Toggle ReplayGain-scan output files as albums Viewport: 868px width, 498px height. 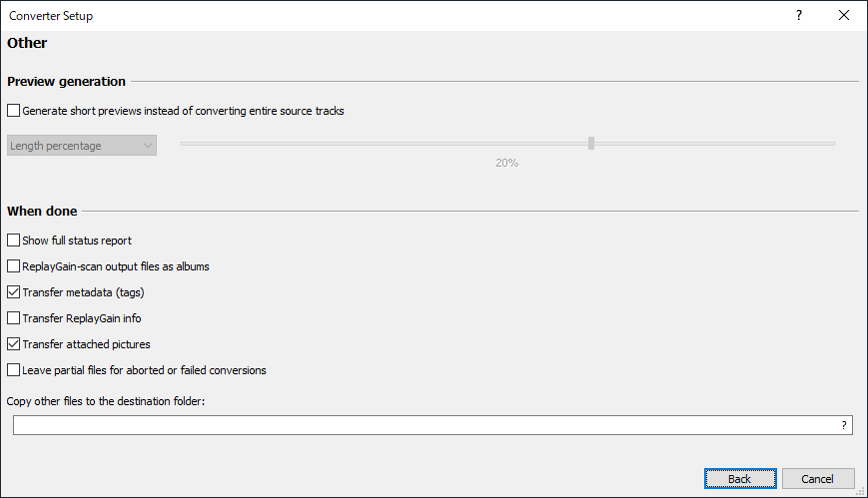pyautogui.click(x=13, y=266)
